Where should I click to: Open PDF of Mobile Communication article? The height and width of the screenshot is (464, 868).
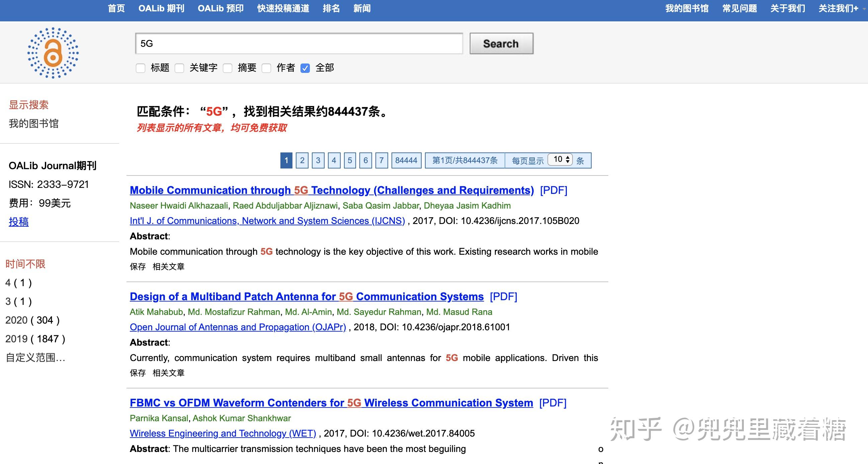[x=553, y=190]
